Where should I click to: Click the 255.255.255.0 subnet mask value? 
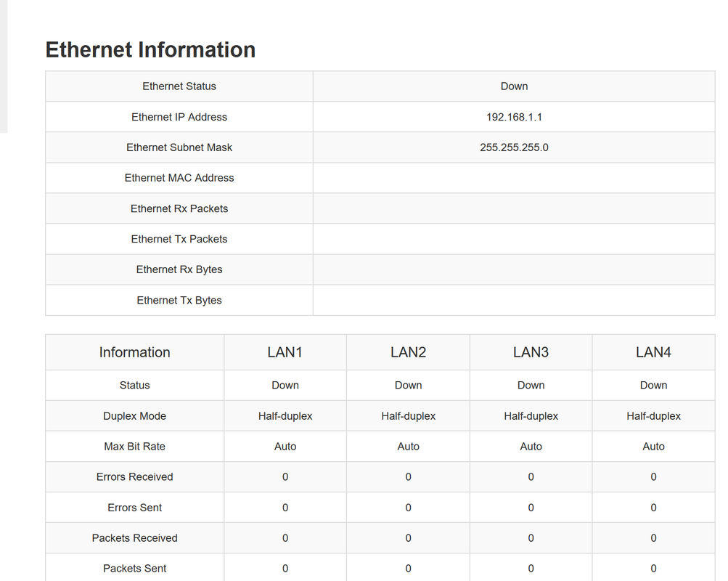click(x=514, y=147)
